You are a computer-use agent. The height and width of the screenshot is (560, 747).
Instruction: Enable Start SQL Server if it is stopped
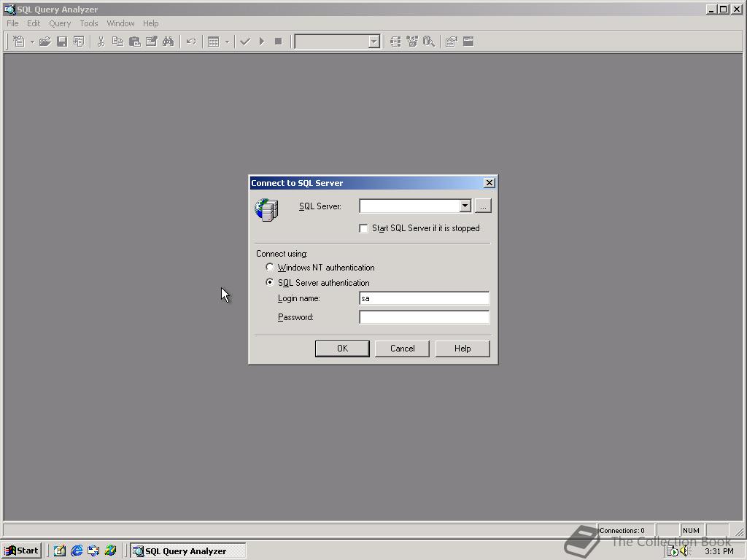tap(363, 228)
